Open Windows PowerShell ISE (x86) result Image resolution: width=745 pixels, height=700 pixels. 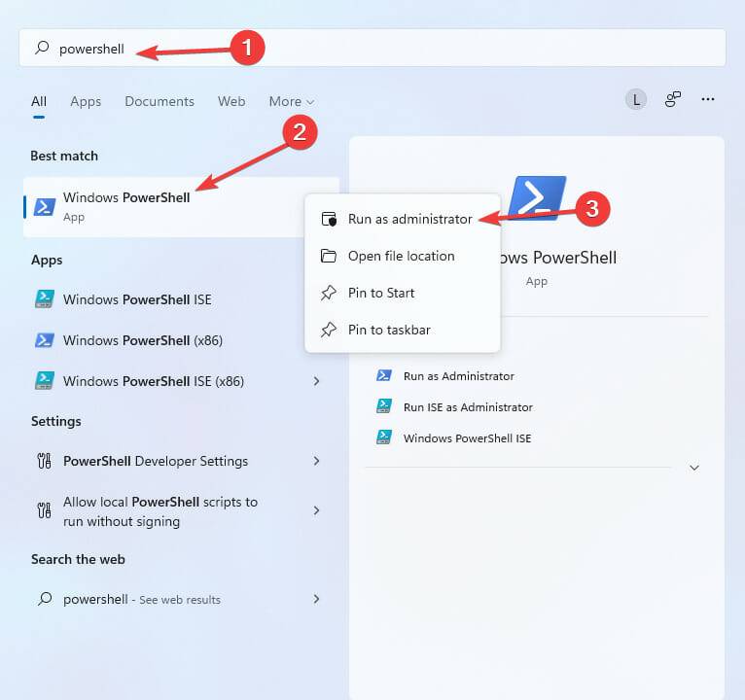[182, 381]
